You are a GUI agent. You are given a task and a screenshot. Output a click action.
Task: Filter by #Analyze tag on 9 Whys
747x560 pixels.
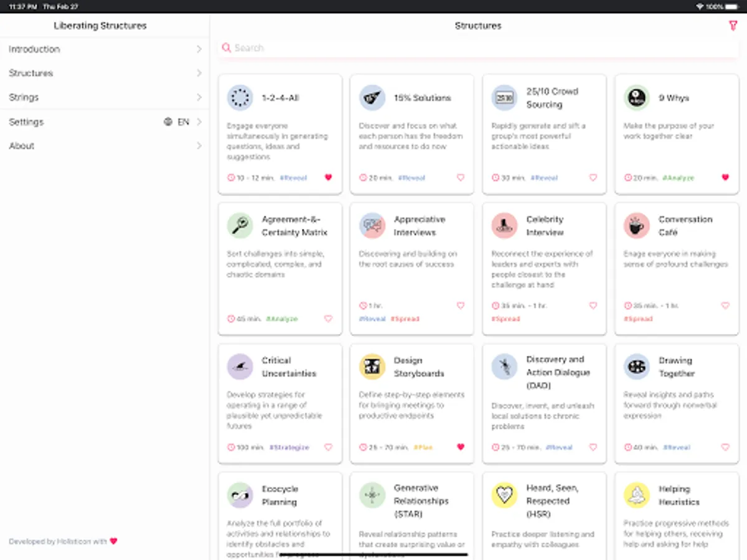[678, 178]
